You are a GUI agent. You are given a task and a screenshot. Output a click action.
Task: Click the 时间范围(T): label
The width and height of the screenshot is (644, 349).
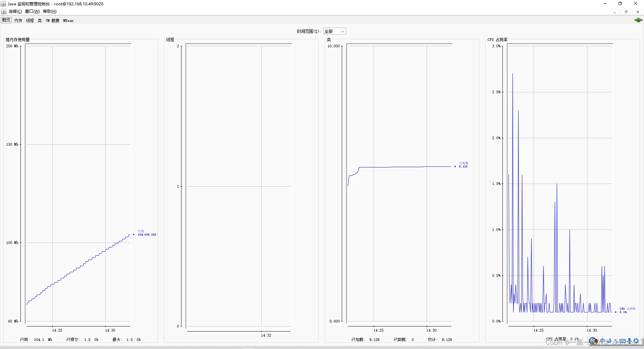coord(309,31)
